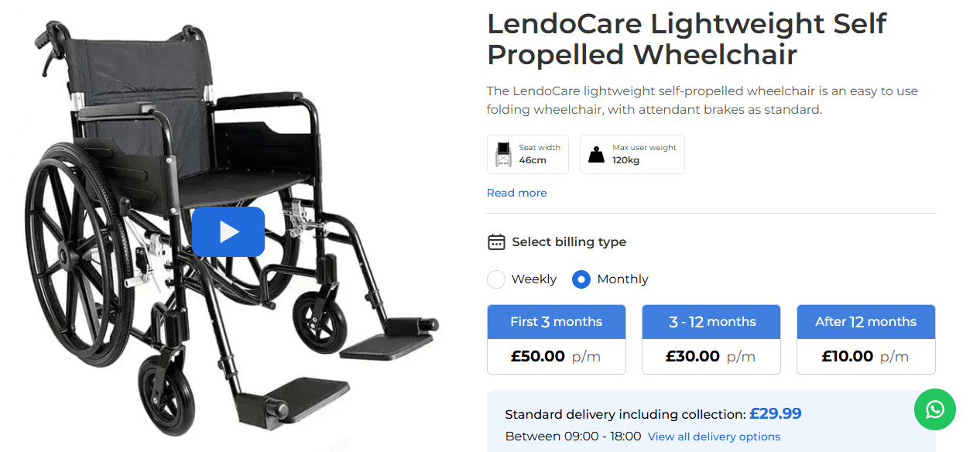The height and width of the screenshot is (452, 980).
Task: Click the £10.00 p/m price
Action: click(865, 357)
